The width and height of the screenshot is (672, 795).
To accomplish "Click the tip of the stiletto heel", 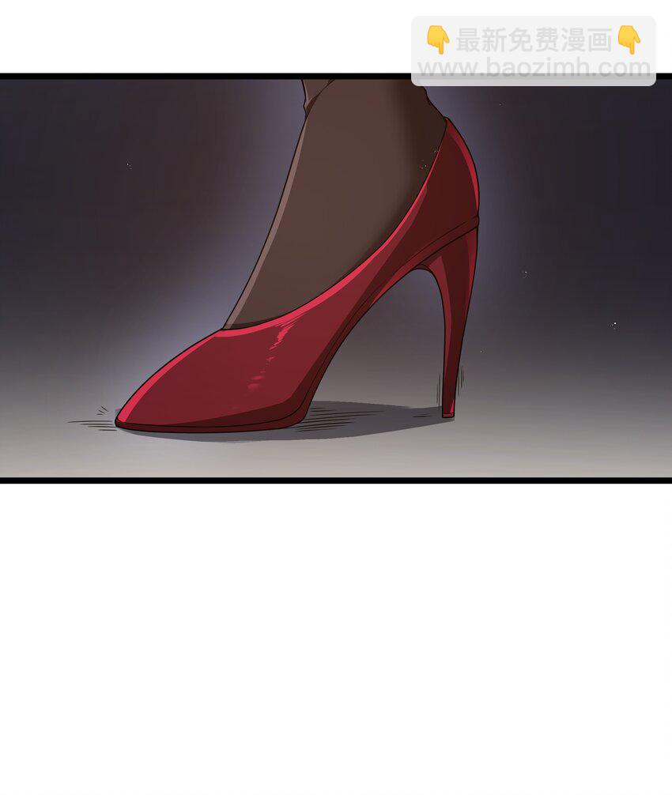I will [448, 413].
